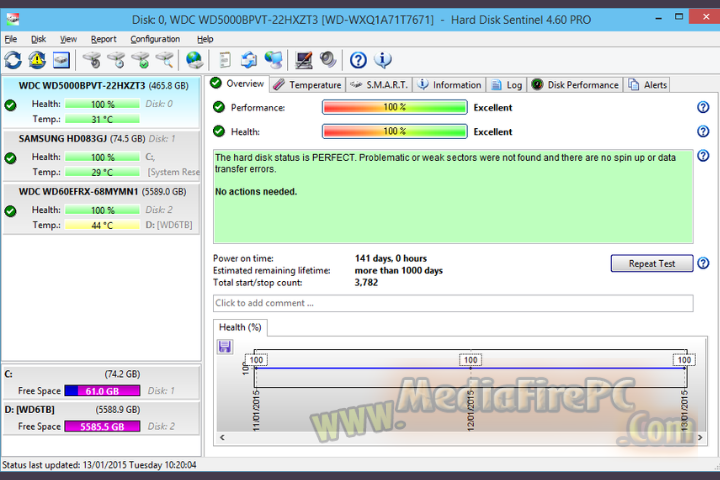Viewport: 720px width, 480px height.
Task: Click the send report envelope icon
Action: (x=249, y=60)
